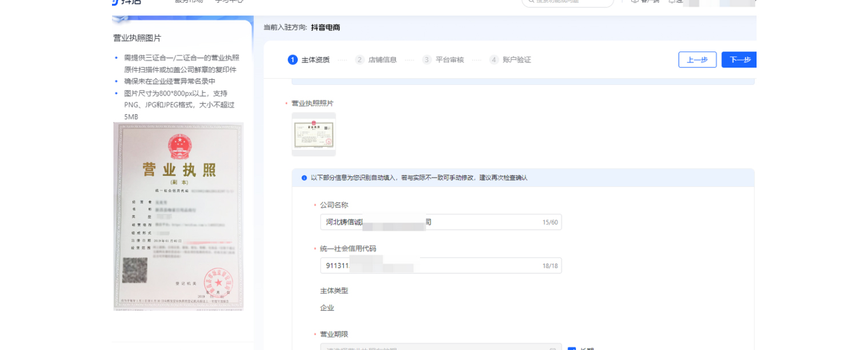
Task: Click the 上一步 previous step button
Action: (697, 59)
